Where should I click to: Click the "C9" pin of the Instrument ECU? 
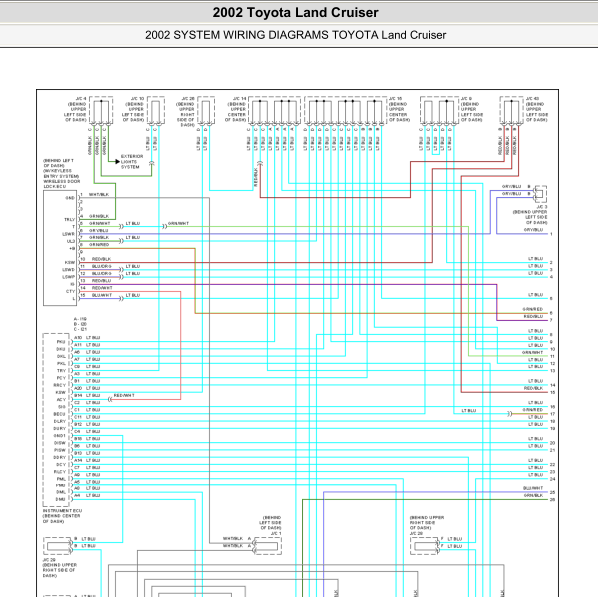click(x=77, y=367)
